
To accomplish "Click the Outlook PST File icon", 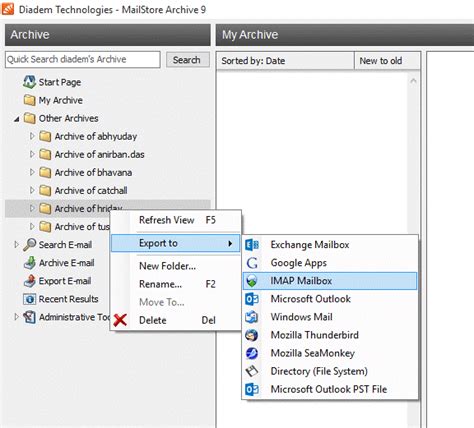I will pyautogui.click(x=252, y=389).
